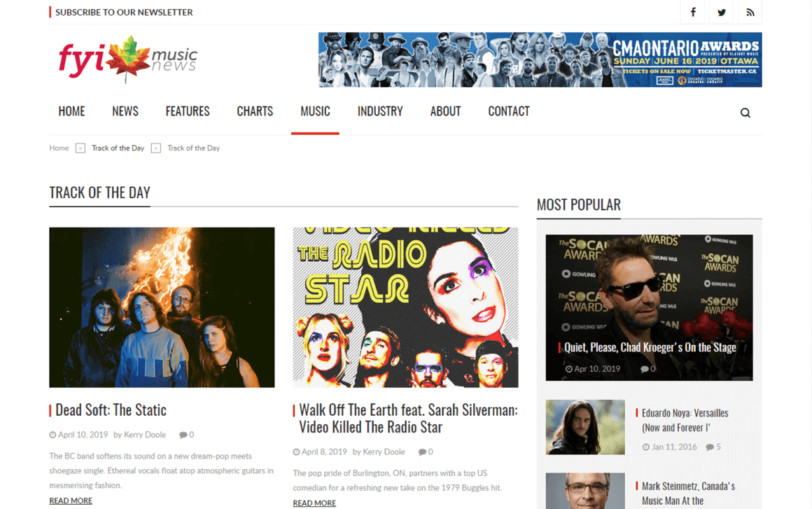Image resolution: width=812 pixels, height=509 pixels.
Task: Click the comment icon beside Eduardo Noya date
Action: pyautogui.click(x=710, y=447)
